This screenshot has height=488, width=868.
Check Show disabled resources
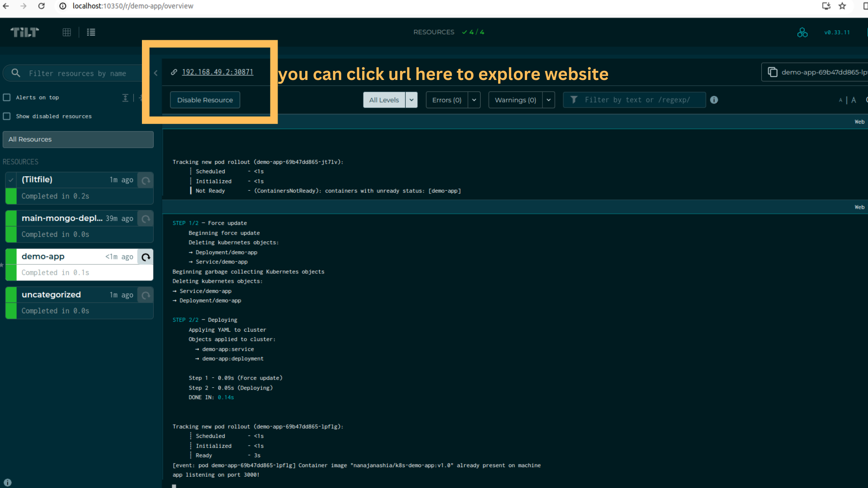(x=7, y=116)
